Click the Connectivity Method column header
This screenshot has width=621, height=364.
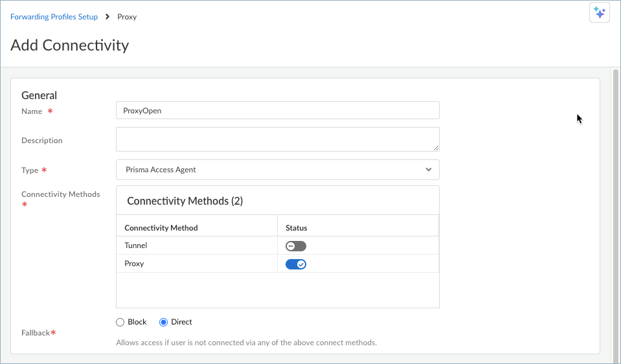click(x=161, y=228)
